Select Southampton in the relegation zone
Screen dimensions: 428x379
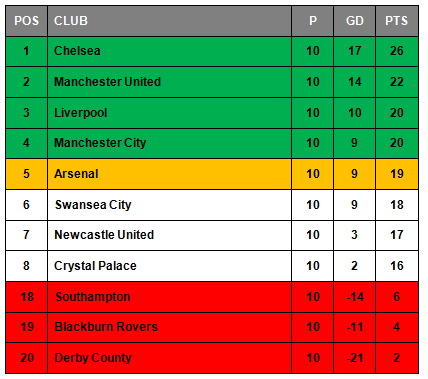(93, 297)
